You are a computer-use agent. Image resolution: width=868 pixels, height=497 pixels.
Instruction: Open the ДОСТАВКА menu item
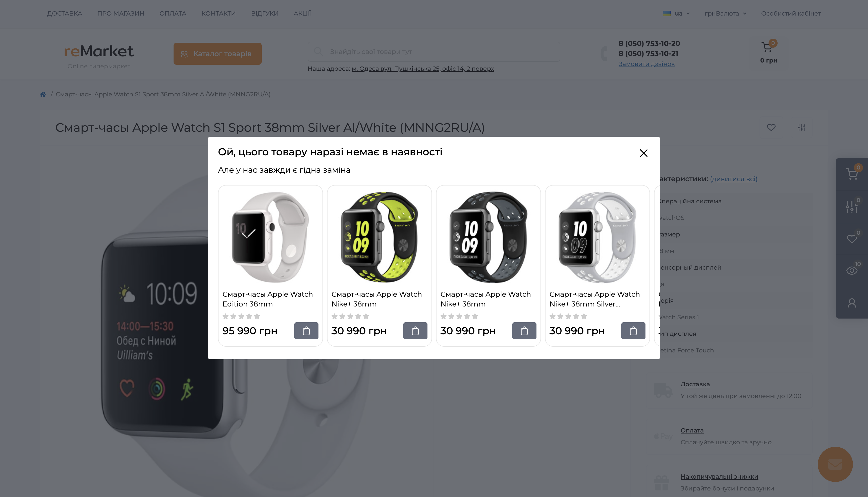tap(65, 13)
